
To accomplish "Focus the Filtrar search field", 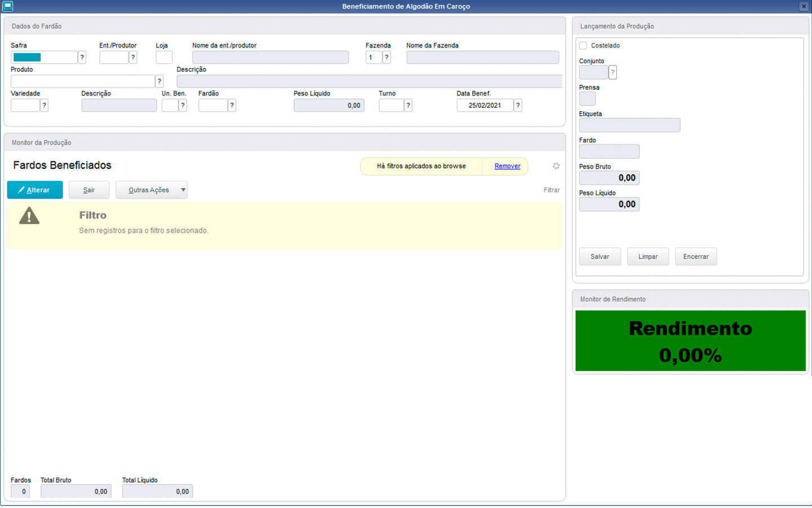I will (x=551, y=190).
